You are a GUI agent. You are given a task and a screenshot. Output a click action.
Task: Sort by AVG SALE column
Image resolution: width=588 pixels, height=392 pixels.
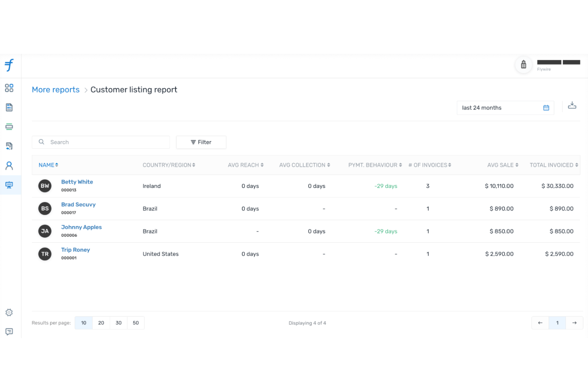503,165
